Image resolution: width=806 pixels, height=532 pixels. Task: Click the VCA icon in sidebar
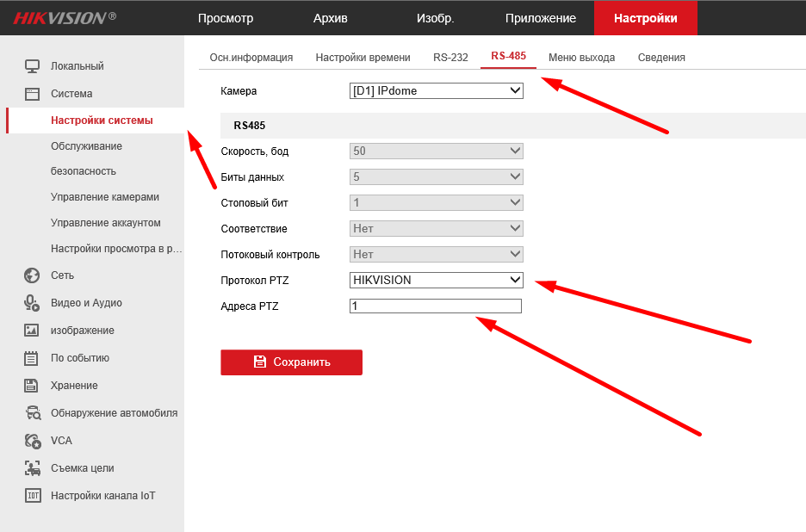coord(33,441)
